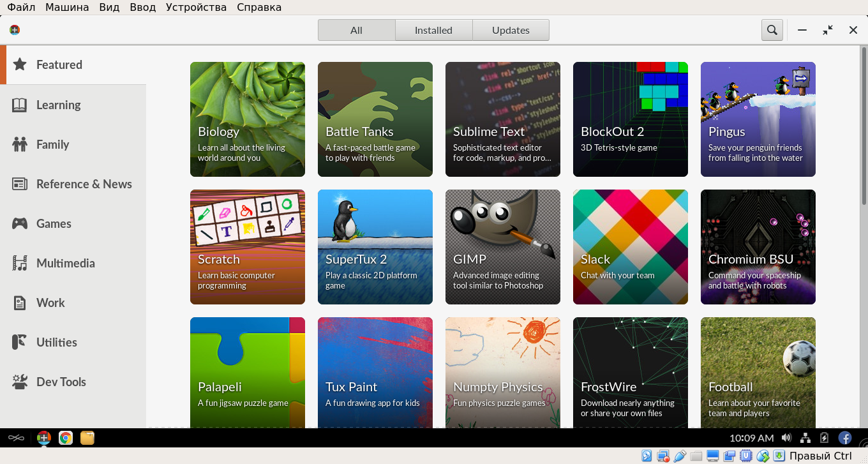Open the yellow Files folder on taskbar
Screen dimensions: 868x464
(87, 438)
